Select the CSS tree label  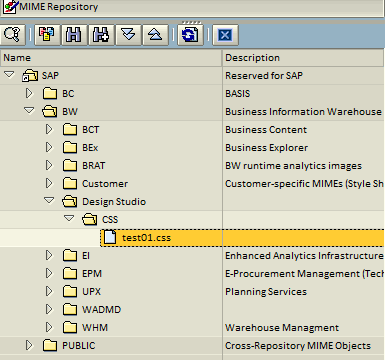[x=110, y=220]
